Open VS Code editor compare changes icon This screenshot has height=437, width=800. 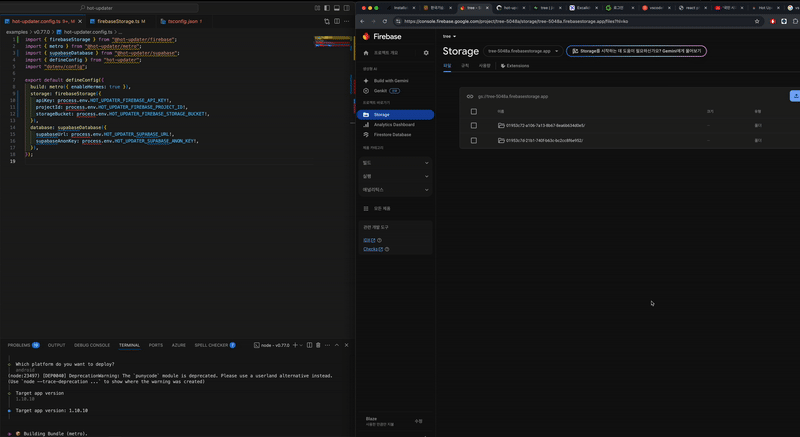[327, 21]
